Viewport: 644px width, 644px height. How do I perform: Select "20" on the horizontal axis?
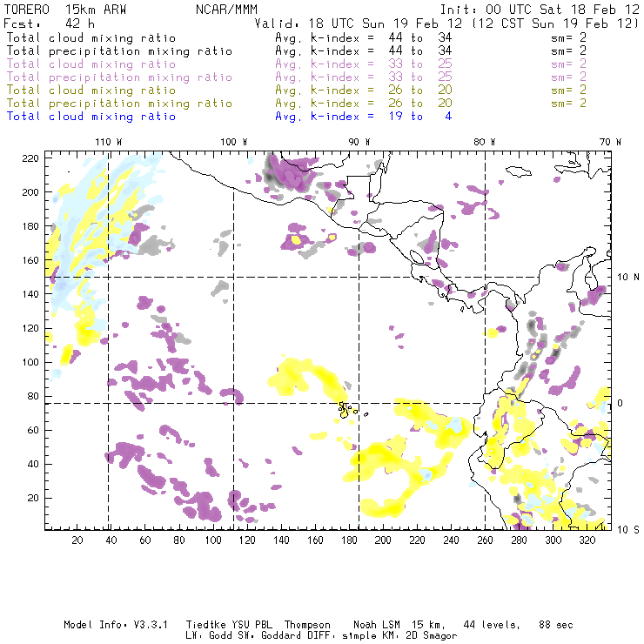(77, 540)
